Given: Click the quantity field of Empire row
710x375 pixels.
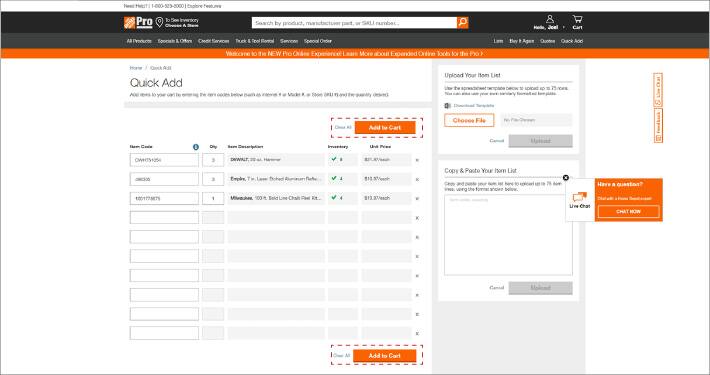Looking at the screenshot, I should click(x=213, y=179).
